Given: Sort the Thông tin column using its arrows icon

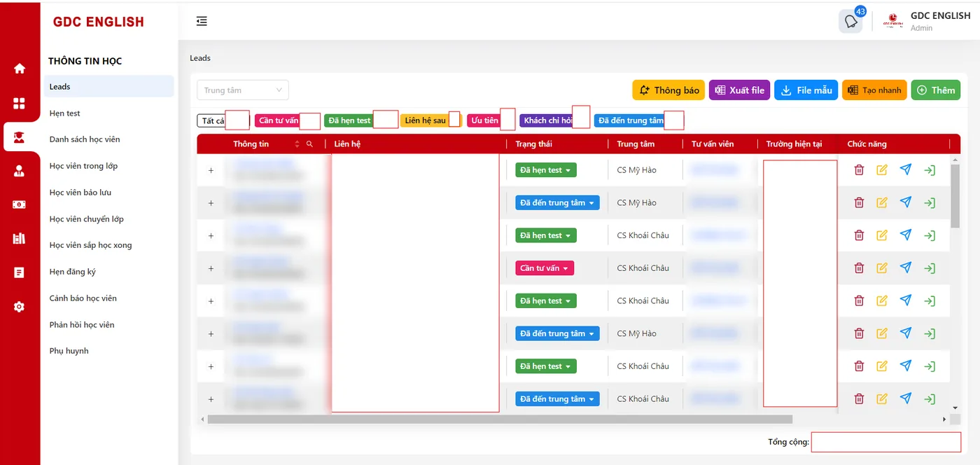Looking at the screenshot, I should click(x=297, y=144).
